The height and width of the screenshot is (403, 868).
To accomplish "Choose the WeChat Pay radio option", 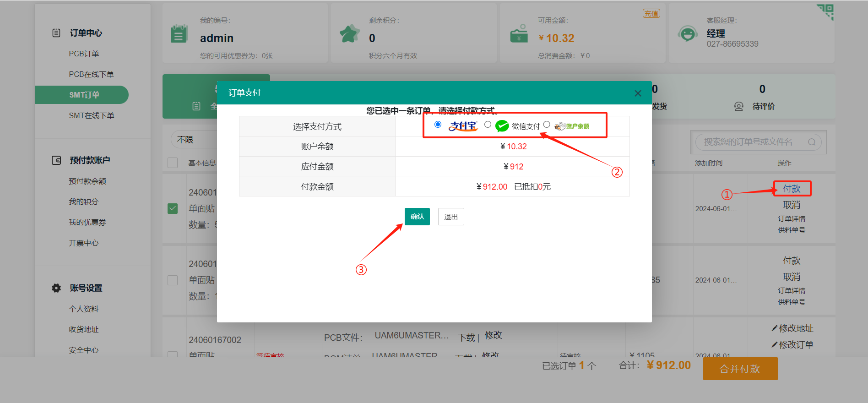I will [x=488, y=125].
